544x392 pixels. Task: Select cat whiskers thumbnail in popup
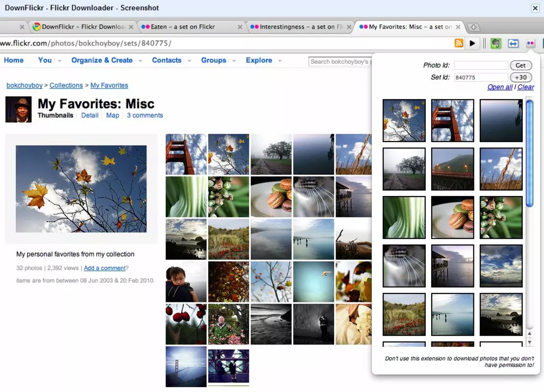[x=404, y=266]
